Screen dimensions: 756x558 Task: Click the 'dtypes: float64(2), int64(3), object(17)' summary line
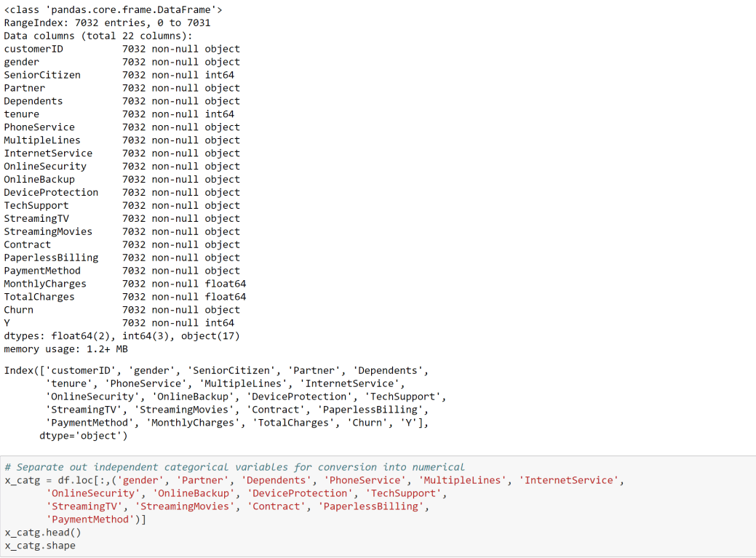pos(122,335)
